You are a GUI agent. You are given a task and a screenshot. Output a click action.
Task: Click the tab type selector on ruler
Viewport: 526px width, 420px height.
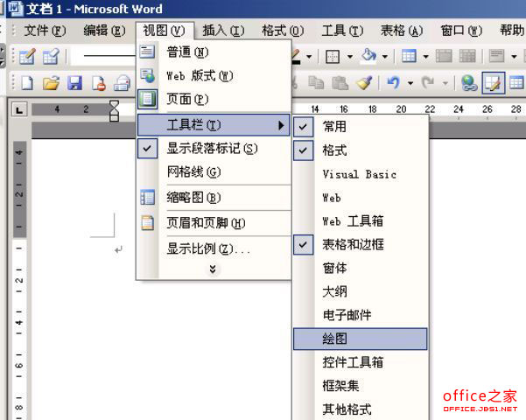coord(19,109)
